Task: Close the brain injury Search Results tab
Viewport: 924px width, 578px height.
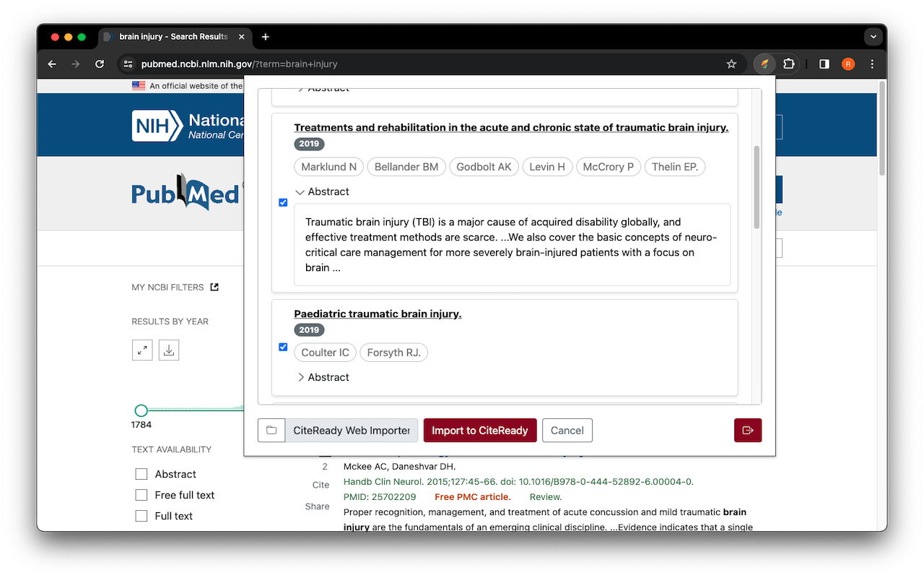Action: (x=241, y=37)
